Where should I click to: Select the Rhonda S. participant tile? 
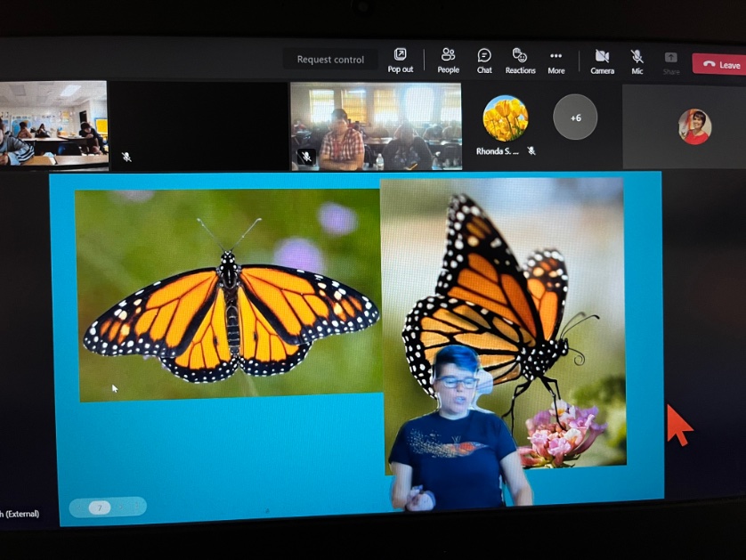[506, 120]
